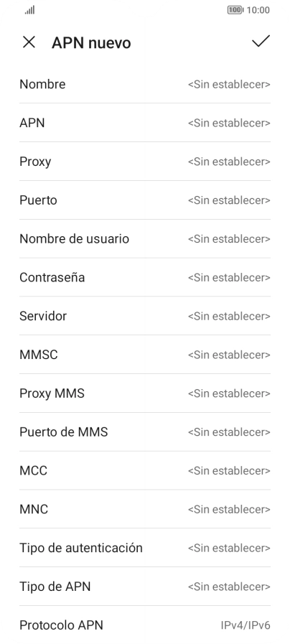290x644 pixels.
Task: Set the Proxy value
Action: point(145,162)
